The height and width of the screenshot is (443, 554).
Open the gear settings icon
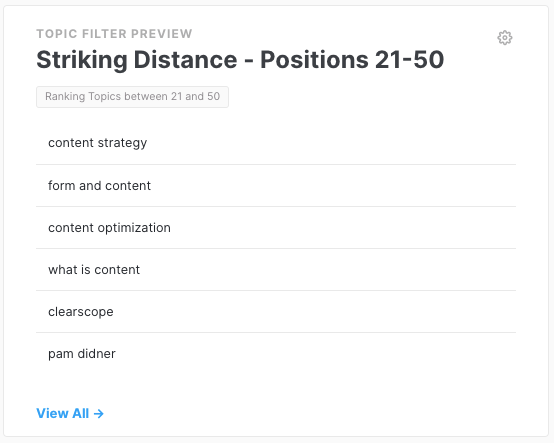505,37
